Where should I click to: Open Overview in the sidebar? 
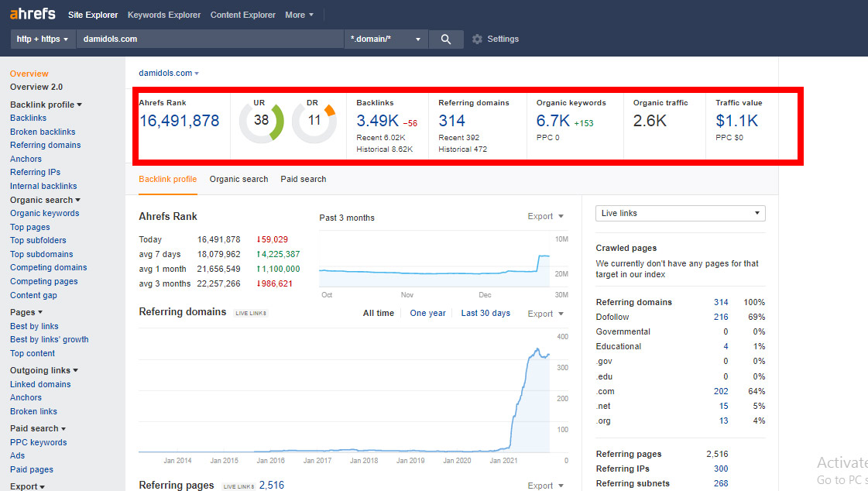(29, 74)
